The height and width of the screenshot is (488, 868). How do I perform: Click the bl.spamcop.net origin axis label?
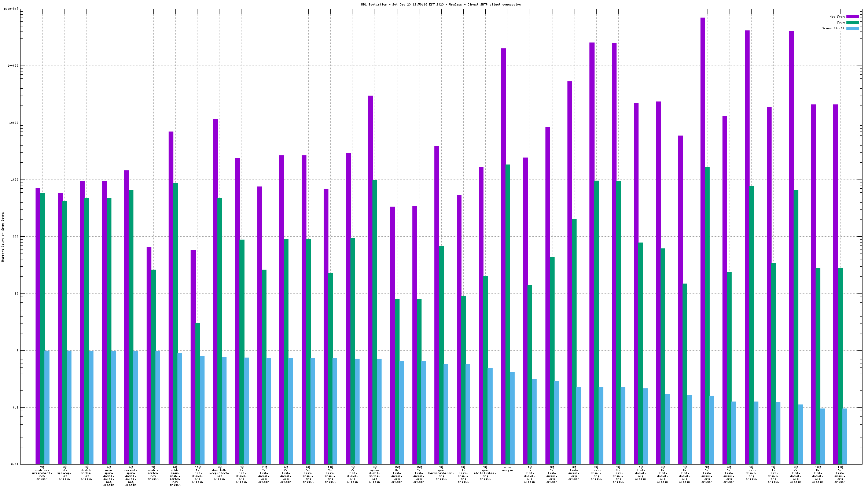coord(65,473)
